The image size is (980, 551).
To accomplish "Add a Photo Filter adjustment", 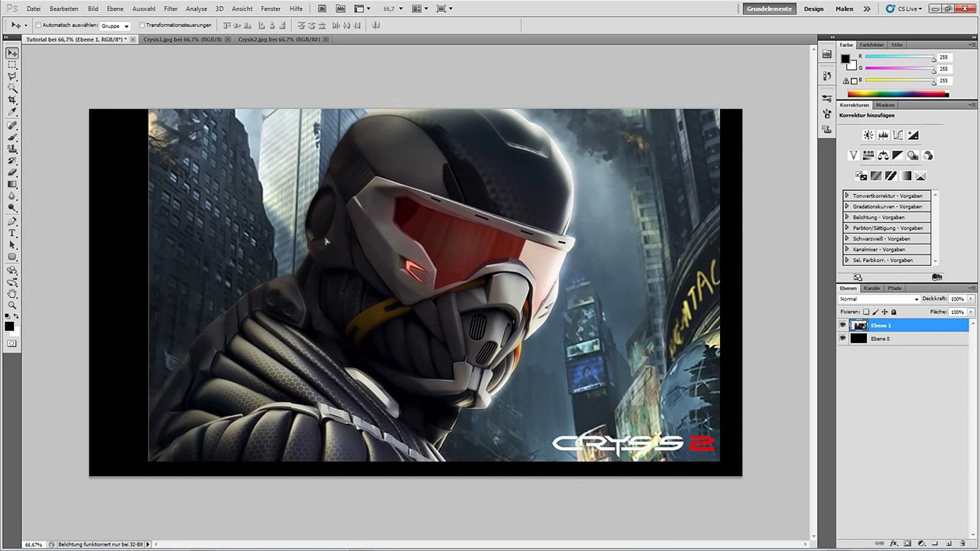I will [913, 156].
